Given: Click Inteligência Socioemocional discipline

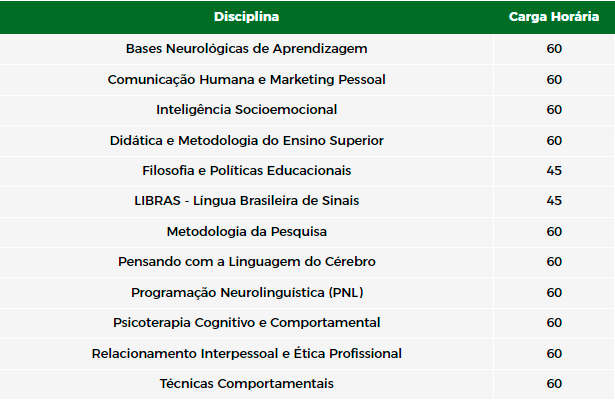Looking at the screenshot, I should pyautogui.click(x=246, y=110).
